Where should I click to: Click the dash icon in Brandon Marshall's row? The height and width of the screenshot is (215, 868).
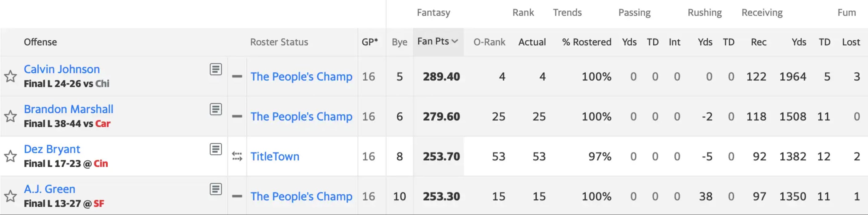[x=237, y=116]
